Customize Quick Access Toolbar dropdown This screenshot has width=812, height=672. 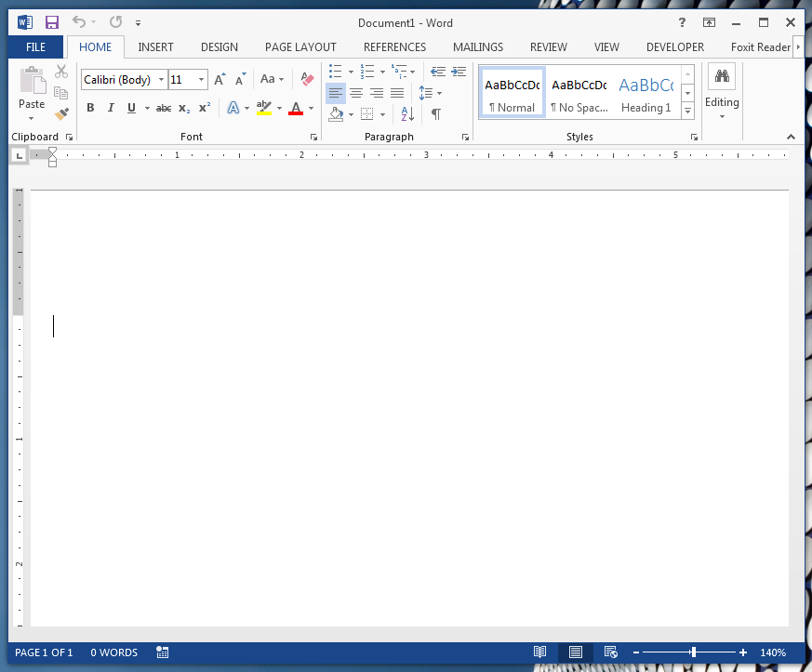coord(139,22)
